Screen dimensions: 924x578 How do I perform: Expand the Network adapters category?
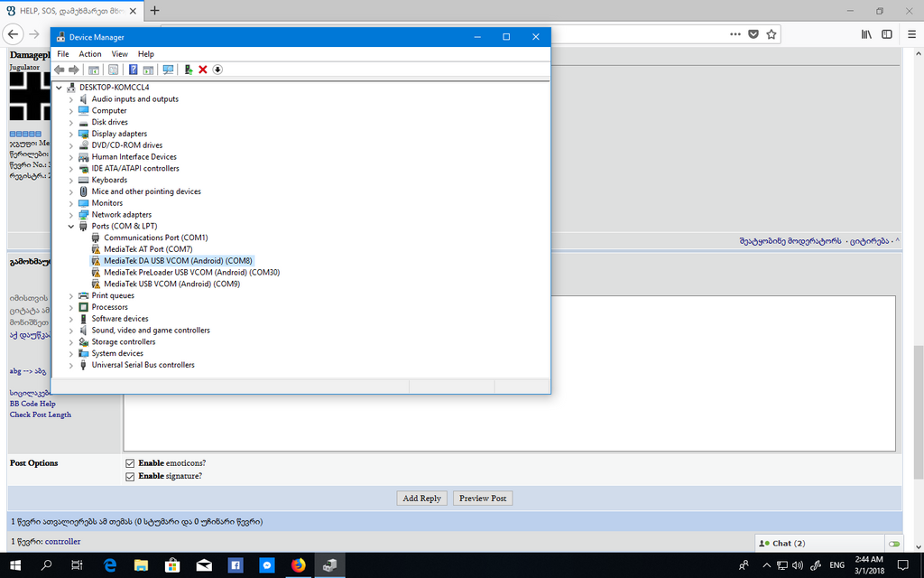pyautogui.click(x=71, y=215)
